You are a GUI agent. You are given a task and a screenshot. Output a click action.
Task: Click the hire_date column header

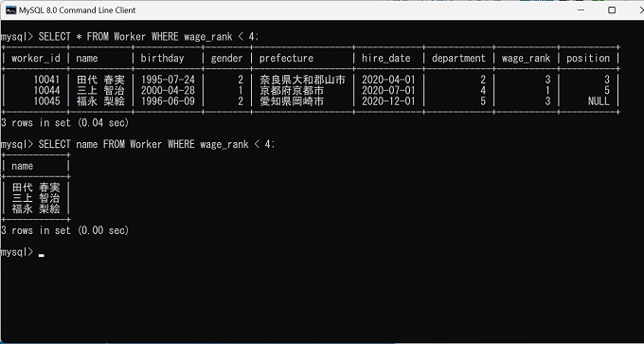(386, 59)
